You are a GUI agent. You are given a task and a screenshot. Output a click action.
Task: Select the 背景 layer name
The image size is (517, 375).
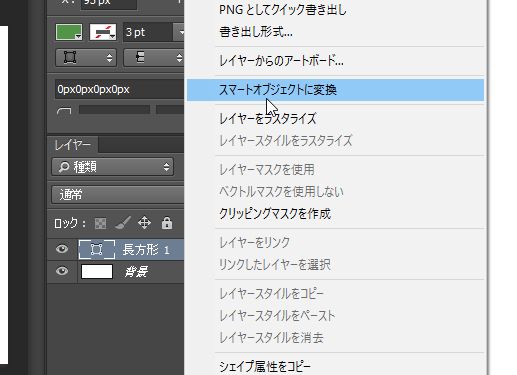pos(136,272)
